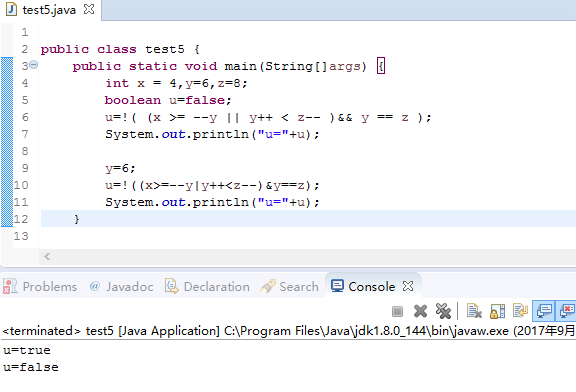This screenshot has height=392, width=576.
Task: Click the Search flashlight icon
Action: (267, 286)
